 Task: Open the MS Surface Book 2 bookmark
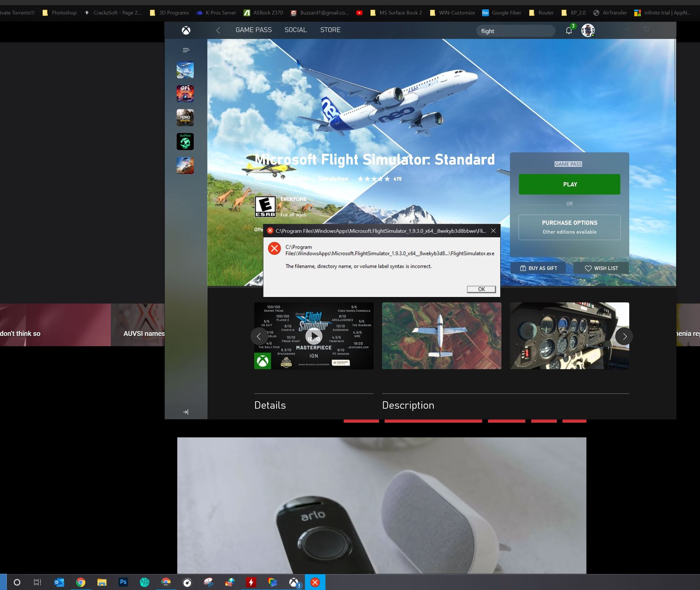click(x=396, y=13)
